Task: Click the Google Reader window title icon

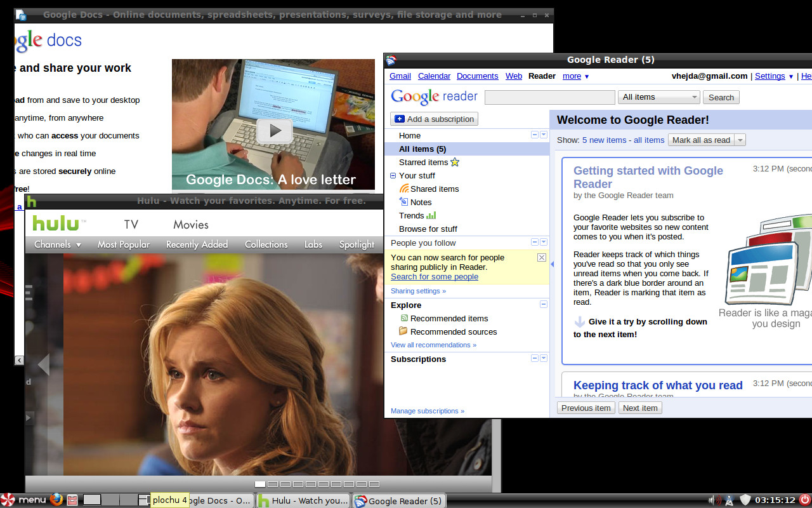Action: (391, 60)
